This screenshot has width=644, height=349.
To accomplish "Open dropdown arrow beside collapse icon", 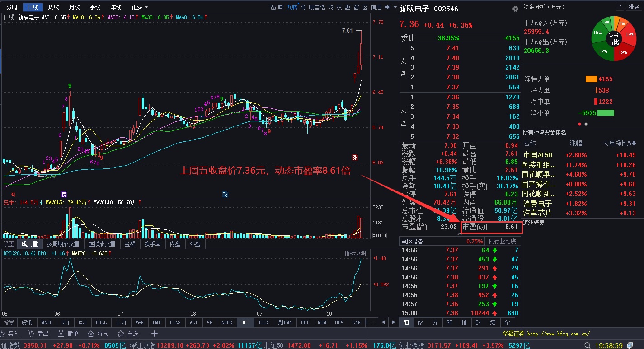I will coord(395,7).
